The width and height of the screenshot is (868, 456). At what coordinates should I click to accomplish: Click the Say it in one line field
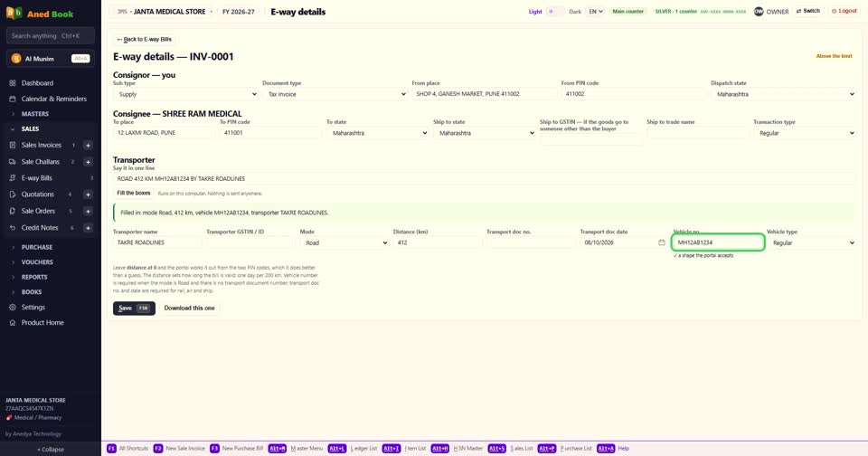pos(485,179)
